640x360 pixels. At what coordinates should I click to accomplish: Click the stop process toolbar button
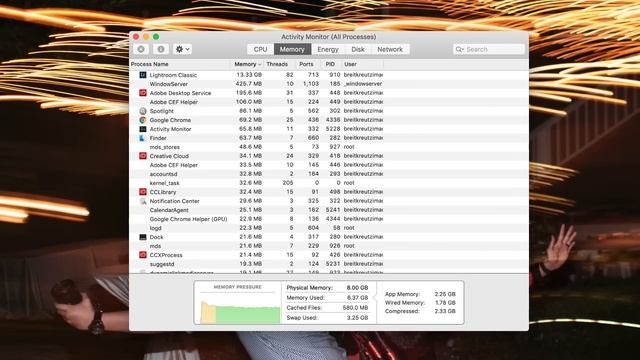(x=141, y=49)
